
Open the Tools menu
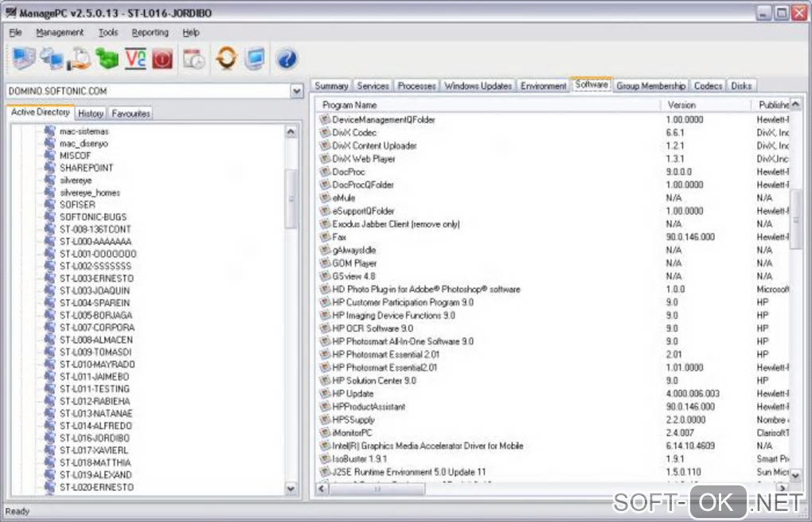[x=108, y=32]
